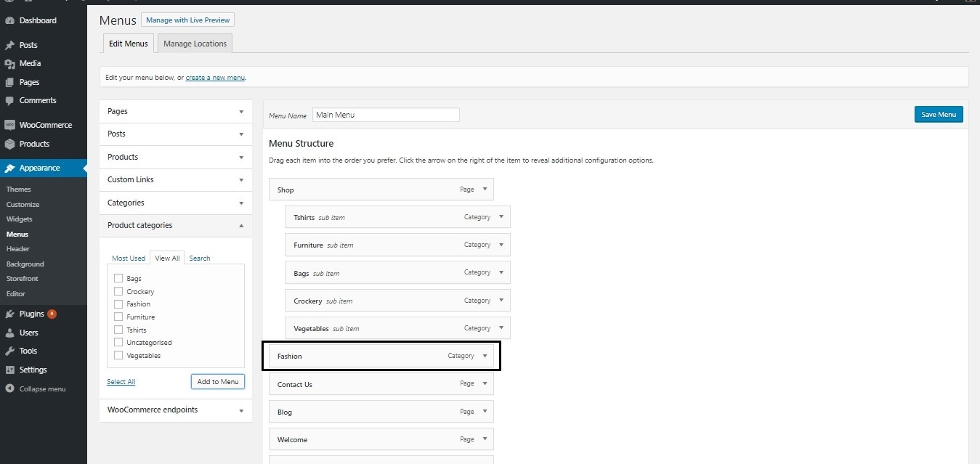Switch to the Manage Locations tab
This screenshot has height=464, width=980.
click(x=194, y=43)
